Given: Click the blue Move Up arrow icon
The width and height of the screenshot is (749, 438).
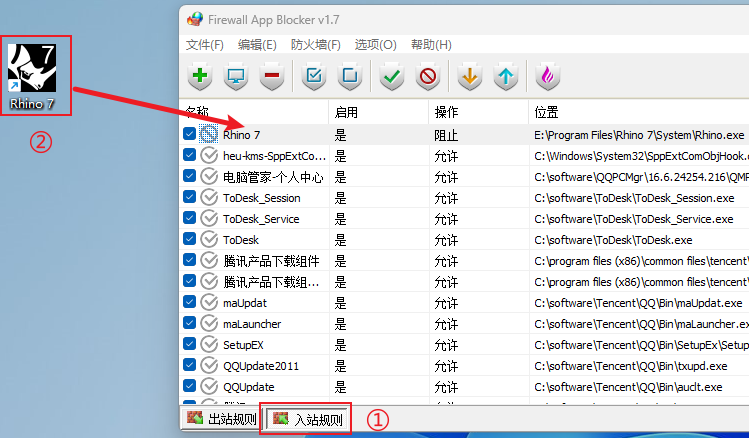Looking at the screenshot, I should point(505,76).
